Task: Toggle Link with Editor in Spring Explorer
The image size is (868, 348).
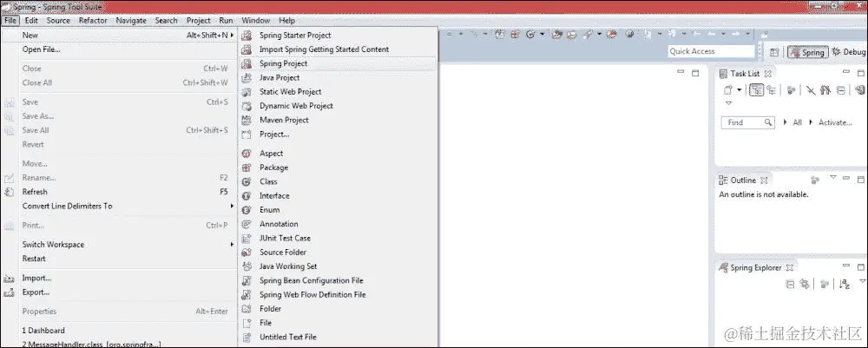Action: pos(803,285)
